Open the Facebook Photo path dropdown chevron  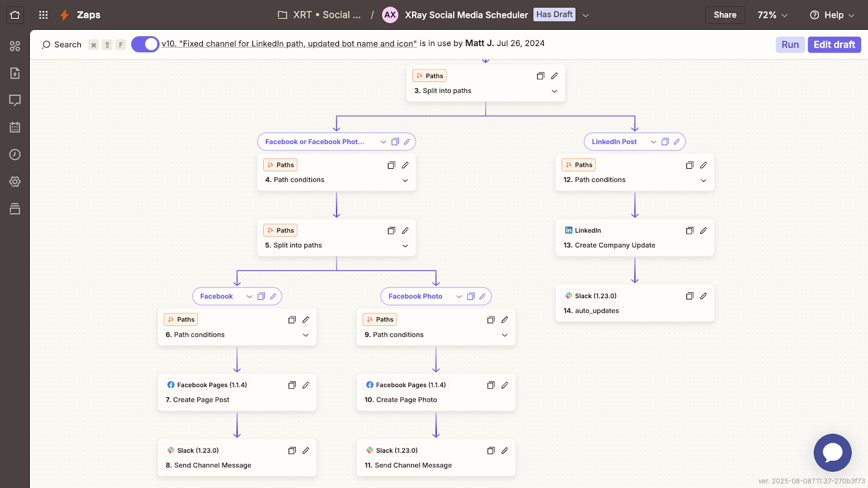point(459,296)
